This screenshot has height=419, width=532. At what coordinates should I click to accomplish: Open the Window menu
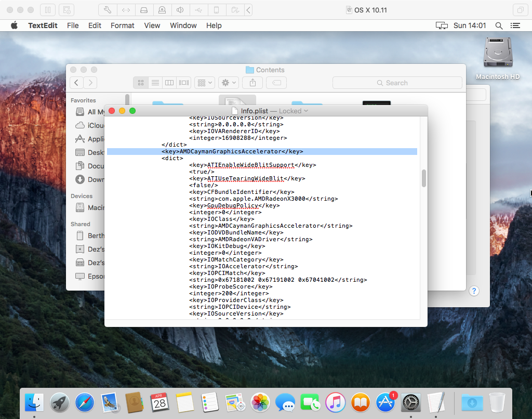(x=183, y=25)
